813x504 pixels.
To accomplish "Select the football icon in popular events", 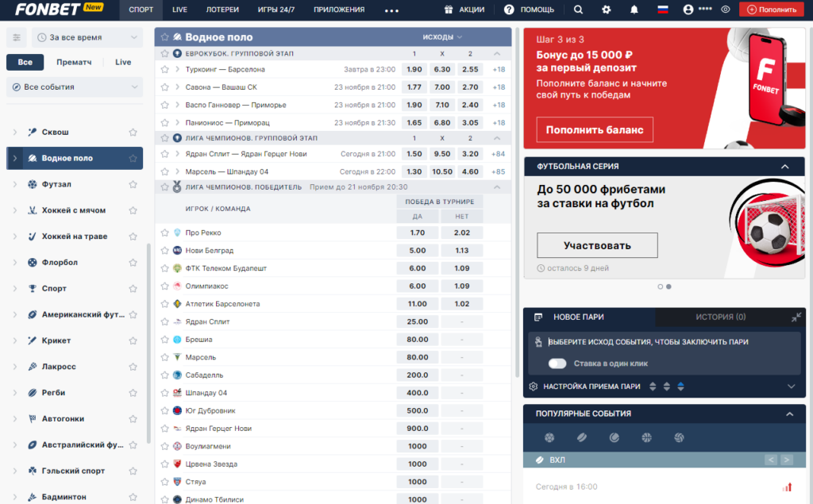I will point(549,437).
